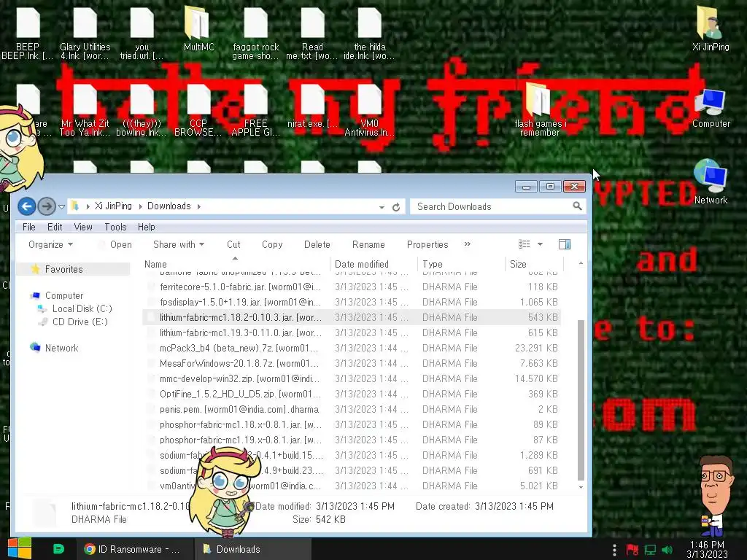Click the Explorer forward arrow button
Screen dimensions: 747x560
pyautogui.click(x=46, y=206)
